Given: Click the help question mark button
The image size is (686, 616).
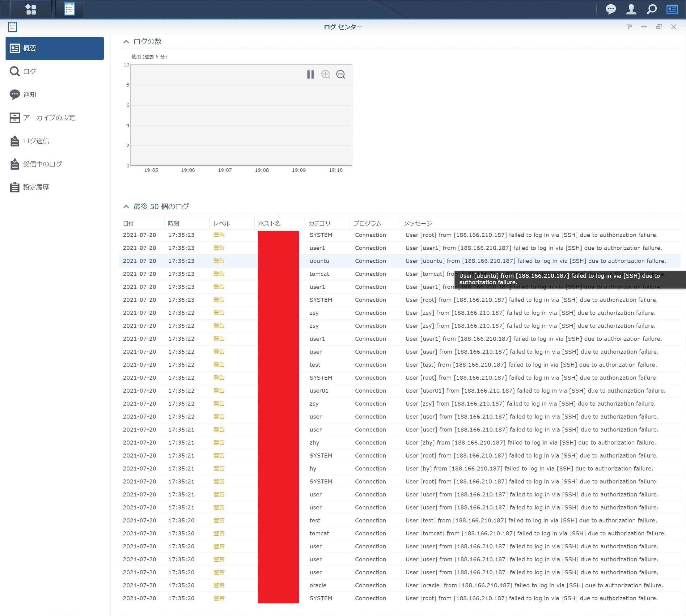Looking at the screenshot, I should click(629, 27).
